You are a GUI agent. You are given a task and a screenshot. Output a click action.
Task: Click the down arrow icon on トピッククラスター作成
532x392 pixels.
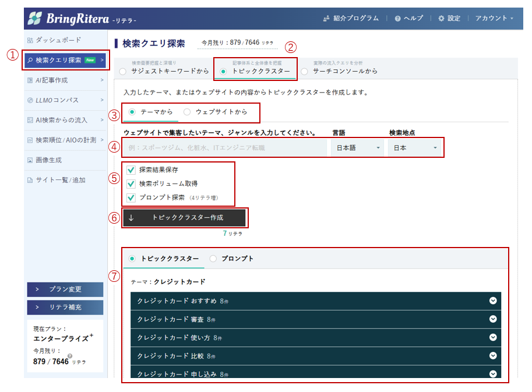click(x=131, y=218)
